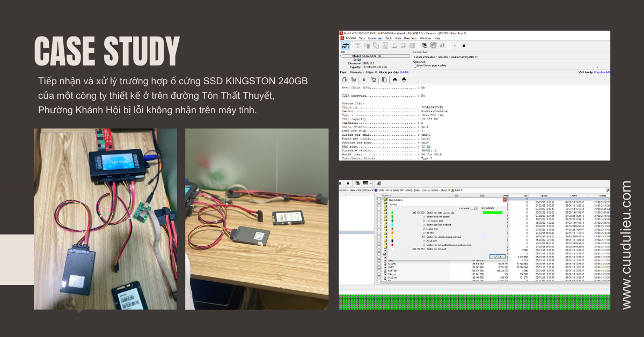Click the Port 2 toolbar icon
The height and width of the screenshot is (337, 644).
coord(346,46)
